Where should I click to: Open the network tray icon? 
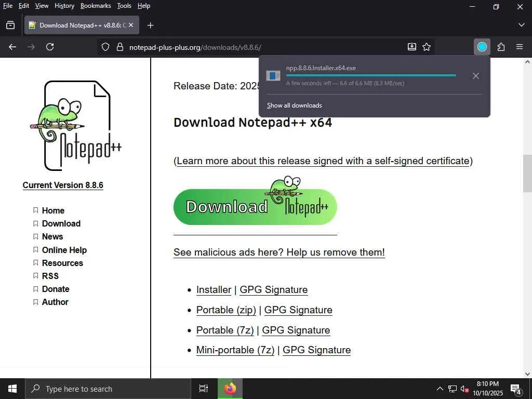453,389
